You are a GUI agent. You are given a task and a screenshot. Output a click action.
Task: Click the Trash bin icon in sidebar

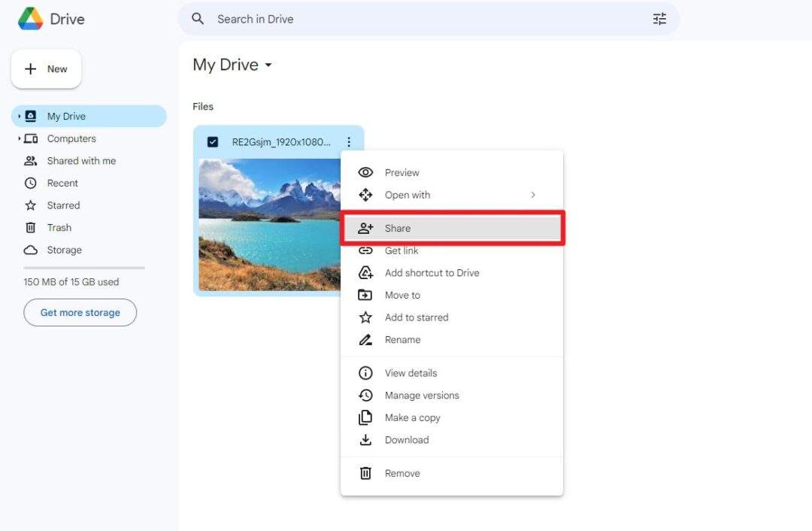pyautogui.click(x=31, y=227)
